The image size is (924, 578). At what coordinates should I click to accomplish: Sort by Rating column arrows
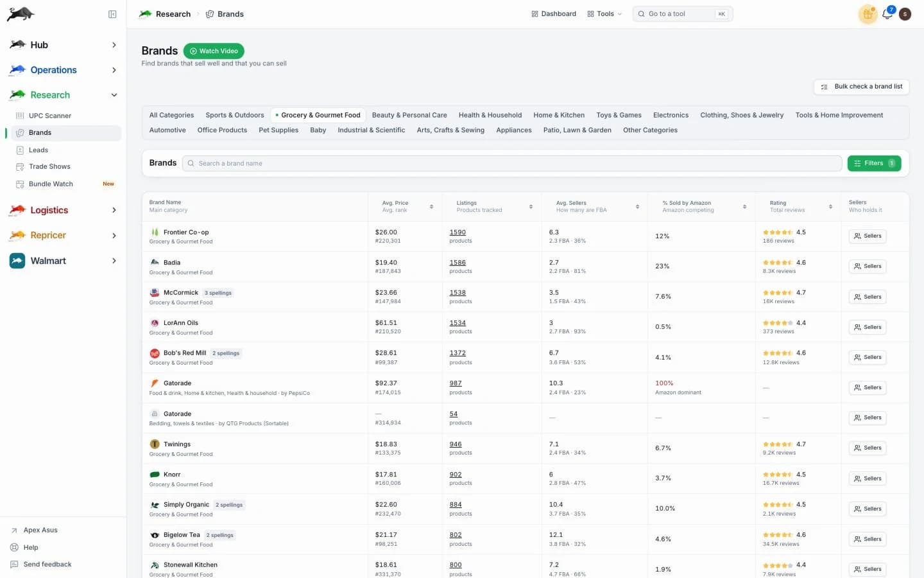coord(830,206)
